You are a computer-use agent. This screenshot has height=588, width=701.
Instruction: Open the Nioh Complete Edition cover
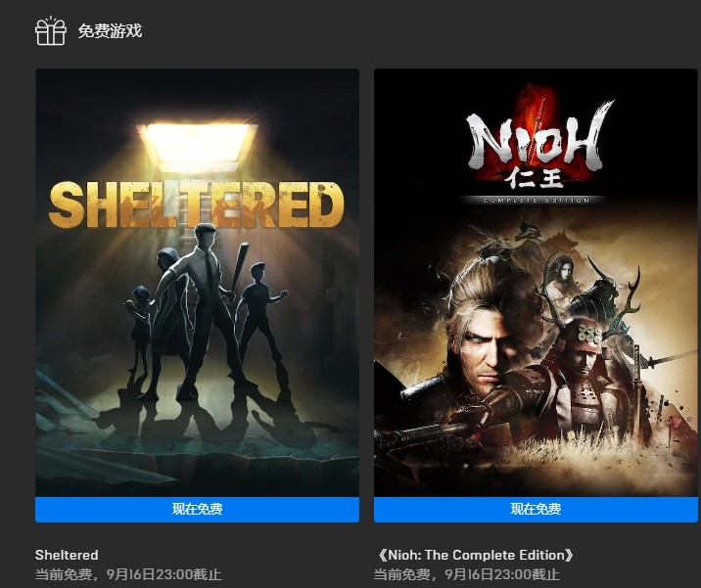pyautogui.click(x=536, y=283)
